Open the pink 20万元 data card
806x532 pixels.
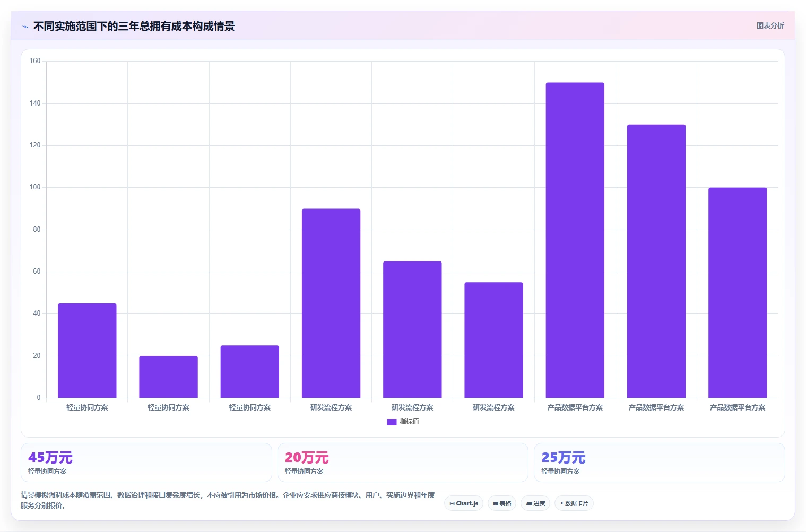(403, 463)
